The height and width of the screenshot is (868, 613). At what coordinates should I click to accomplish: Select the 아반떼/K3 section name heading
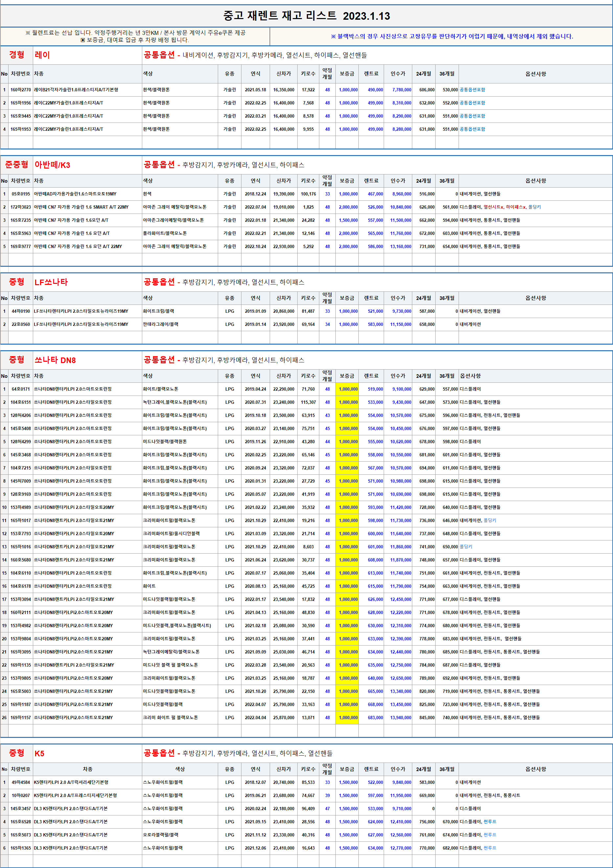[53, 165]
